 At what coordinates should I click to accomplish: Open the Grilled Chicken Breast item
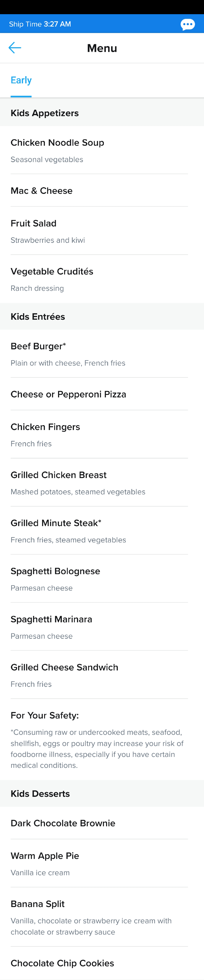102,483
